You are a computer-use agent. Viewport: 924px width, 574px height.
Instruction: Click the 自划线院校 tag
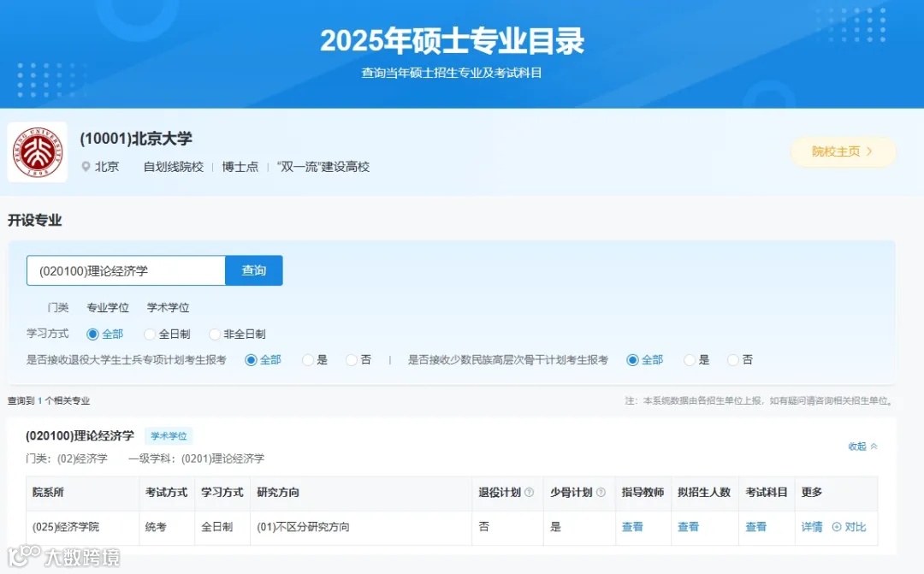point(174,167)
